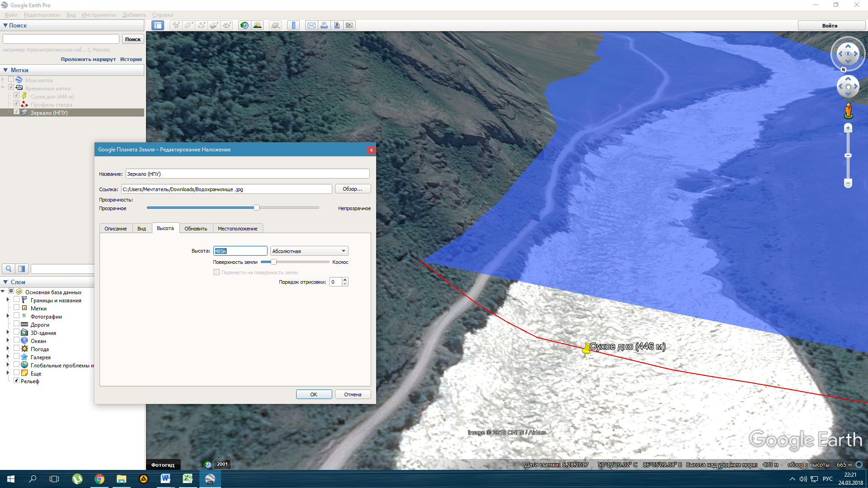
Task: Open the Файл menu
Action: (11, 15)
